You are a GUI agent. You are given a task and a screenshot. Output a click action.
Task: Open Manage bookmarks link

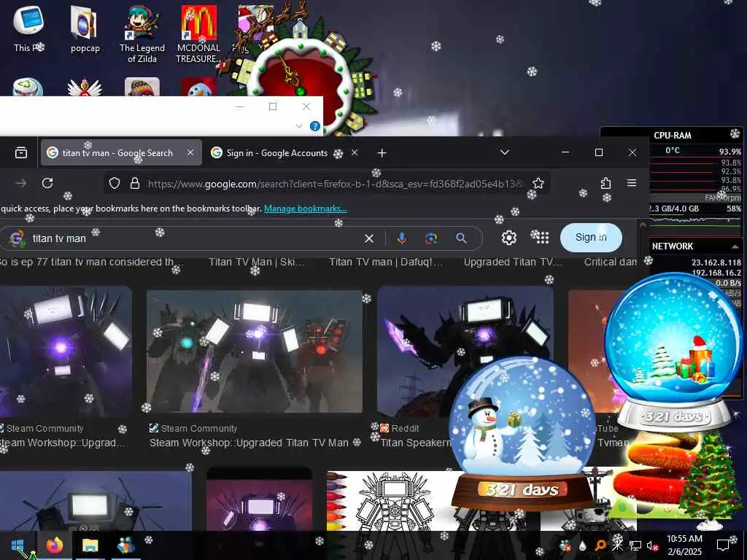click(x=306, y=209)
